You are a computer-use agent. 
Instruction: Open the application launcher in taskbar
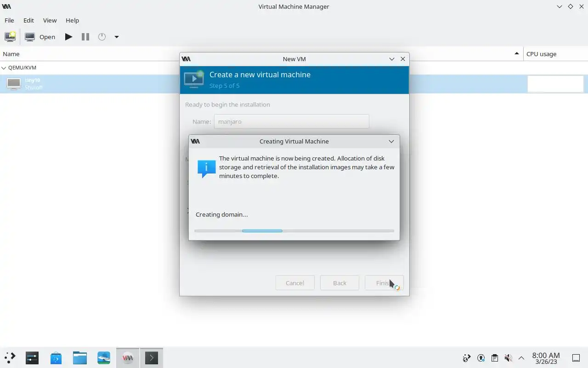9,357
